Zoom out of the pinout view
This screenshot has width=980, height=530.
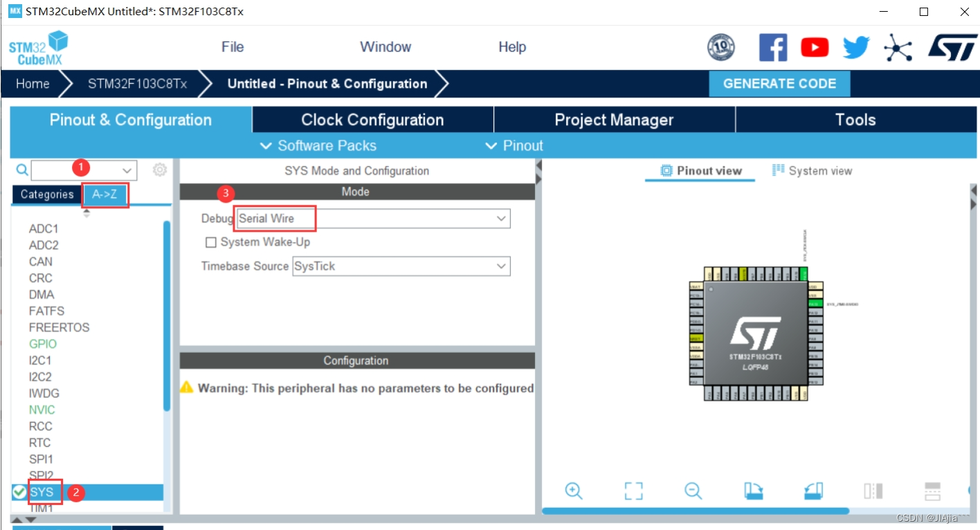point(693,491)
